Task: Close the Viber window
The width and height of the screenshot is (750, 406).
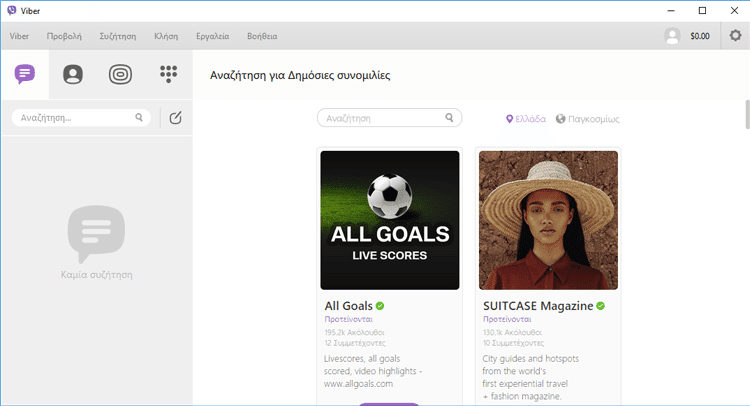Action: point(734,11)
